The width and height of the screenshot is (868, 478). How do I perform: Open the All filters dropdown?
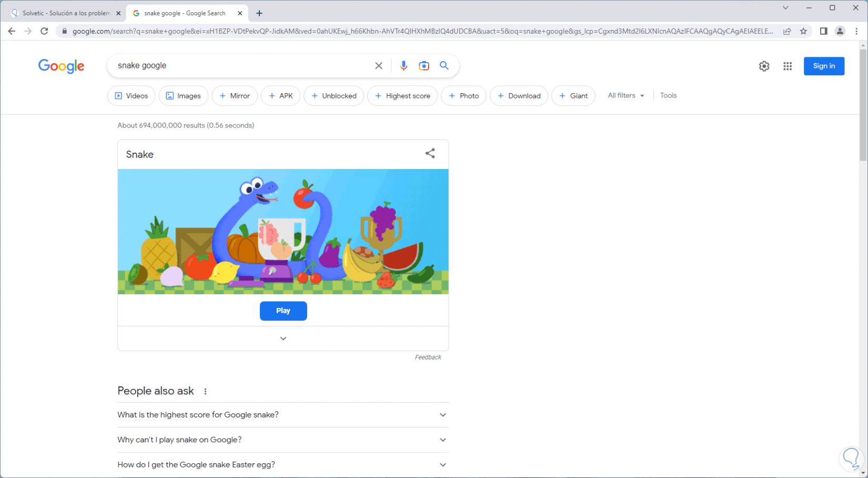[626, 95]
